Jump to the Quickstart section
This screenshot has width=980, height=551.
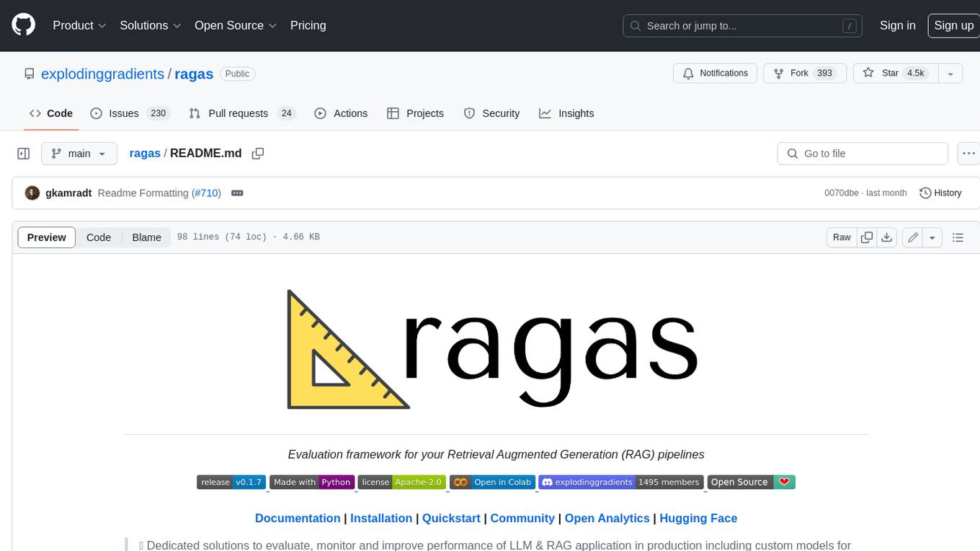[451, 518]
